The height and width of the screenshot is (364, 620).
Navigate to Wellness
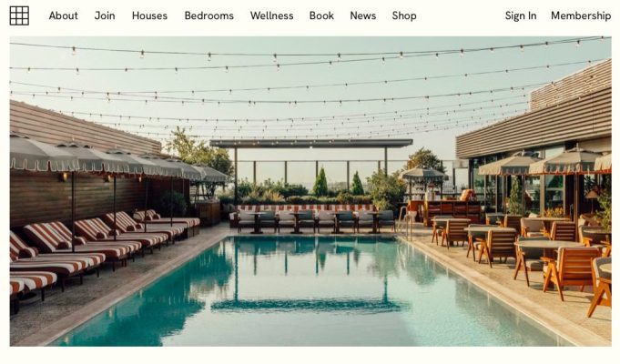pyautogui.click(x=271, y=15)
